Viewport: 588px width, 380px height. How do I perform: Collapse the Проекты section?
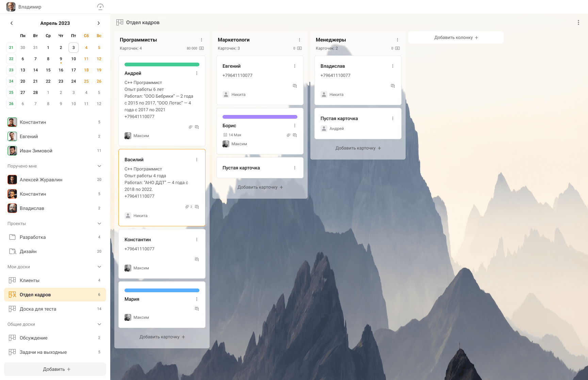coord(99,224)
